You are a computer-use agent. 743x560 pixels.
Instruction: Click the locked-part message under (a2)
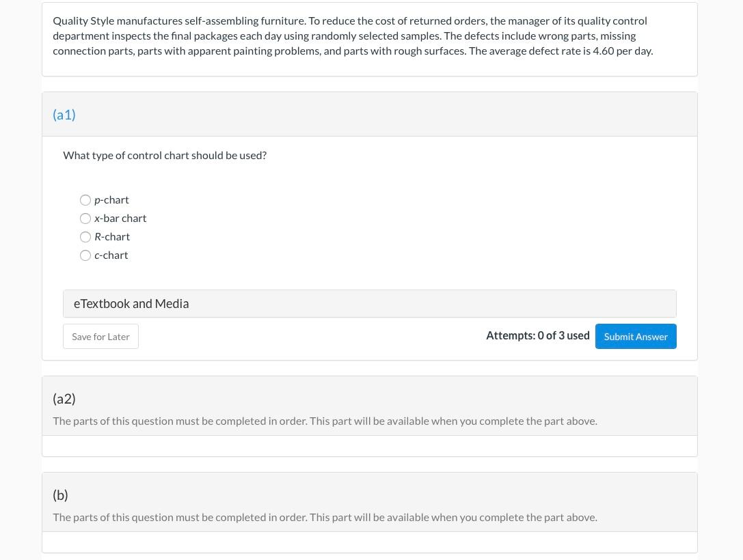[325, 421]
